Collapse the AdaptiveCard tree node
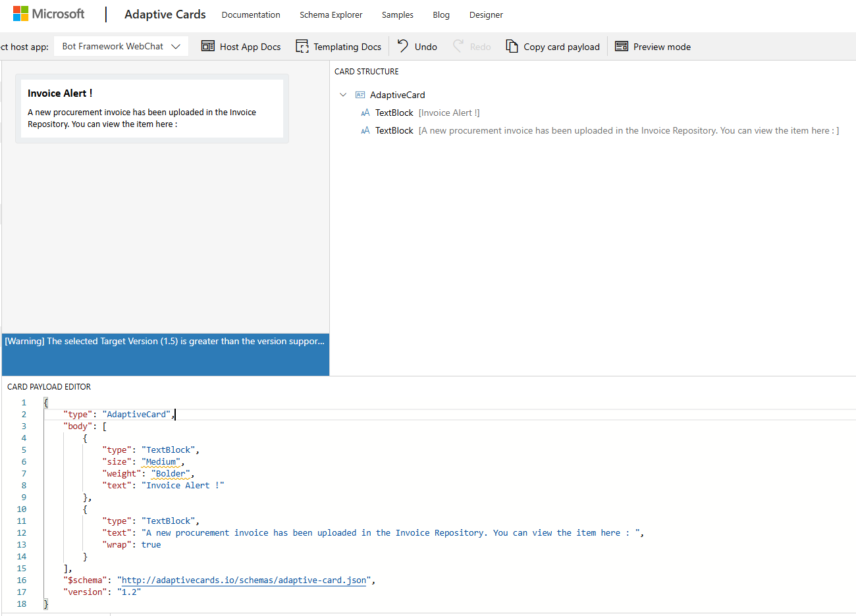The image size is (856, 616). pyautogui.click(x=343, y=95)
